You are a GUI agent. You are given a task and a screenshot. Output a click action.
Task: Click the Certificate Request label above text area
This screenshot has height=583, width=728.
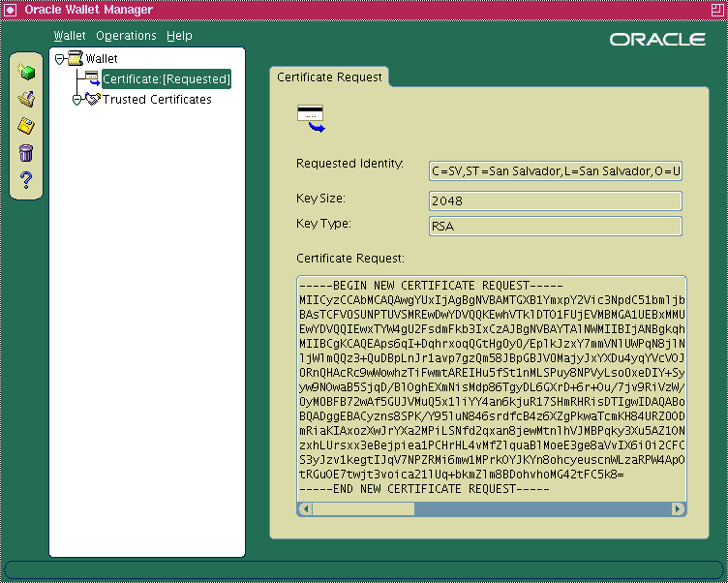point(350,259)
